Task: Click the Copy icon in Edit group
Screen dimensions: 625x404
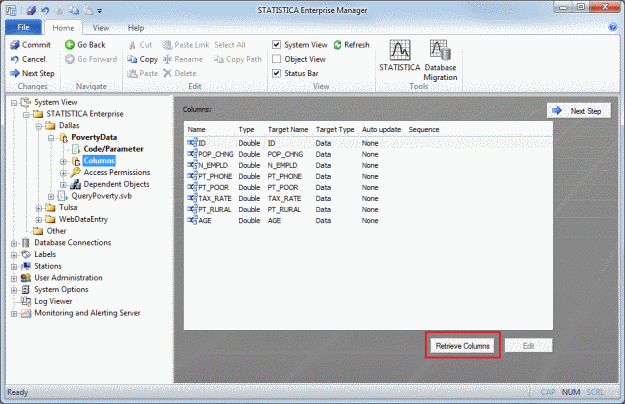Action: point(132,59)
